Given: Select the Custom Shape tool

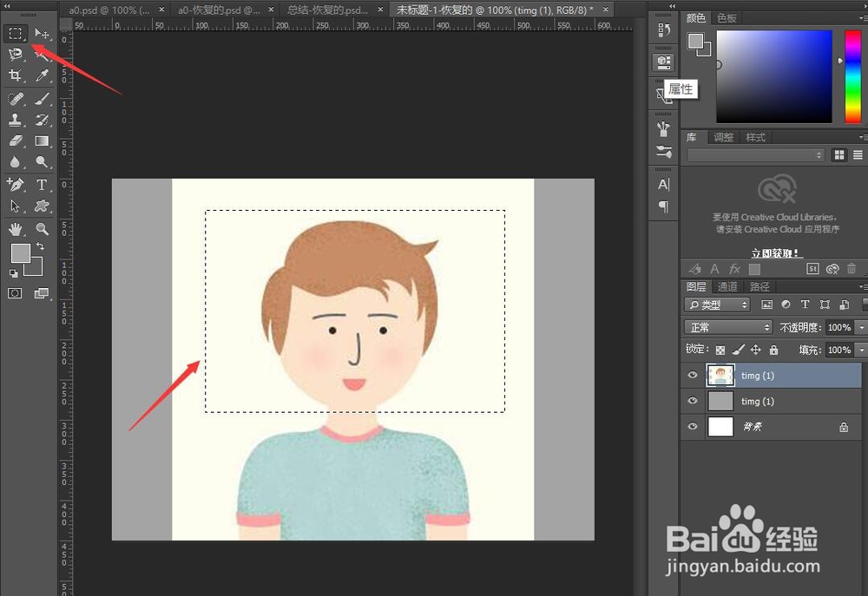Looking at the screenshot, I should 42,206.
